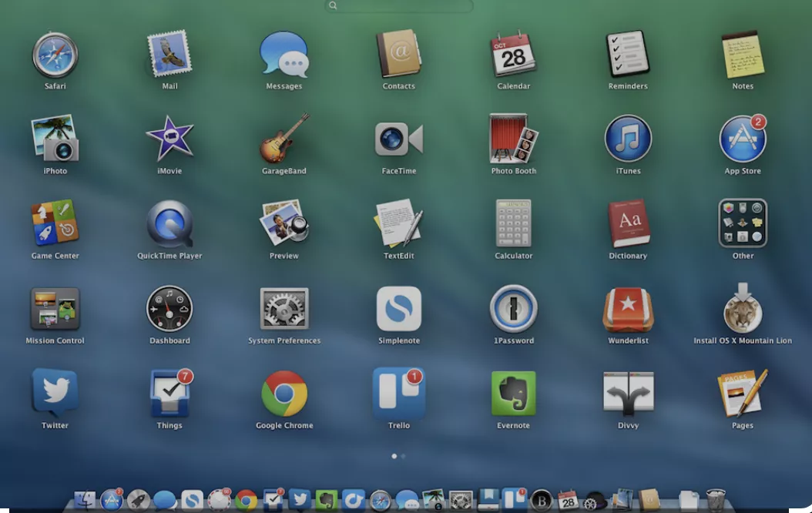Open Safari from Launchpad grid
The image size is (812, 513).
pyautogui.click(x=55, y=55)
